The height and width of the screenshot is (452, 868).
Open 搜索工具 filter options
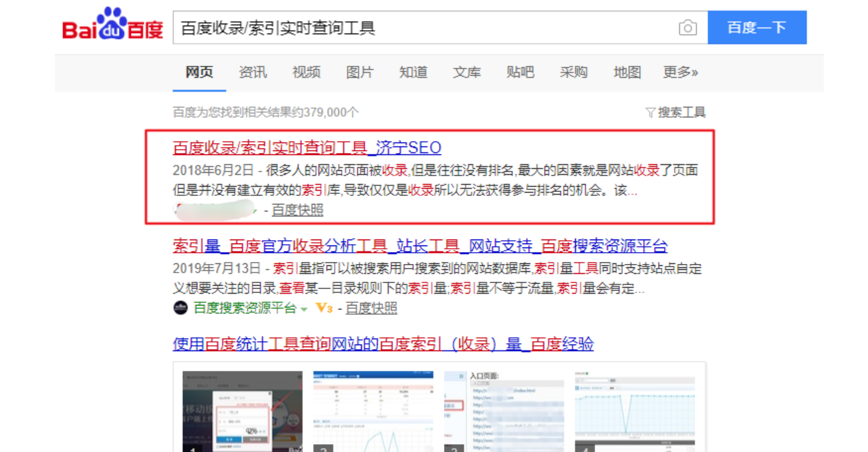tap(676, 112)
